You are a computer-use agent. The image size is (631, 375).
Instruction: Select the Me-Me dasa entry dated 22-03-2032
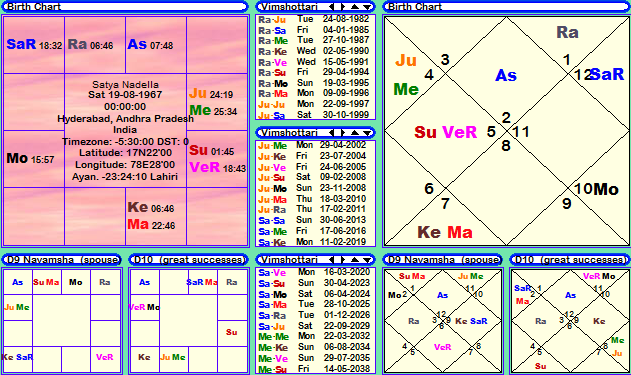315,336
